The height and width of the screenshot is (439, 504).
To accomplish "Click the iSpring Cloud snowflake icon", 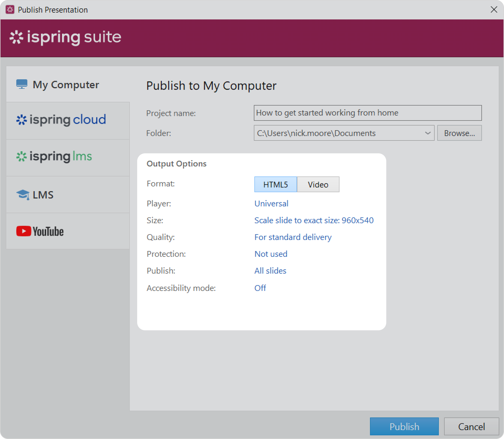I will pos(22,120).
